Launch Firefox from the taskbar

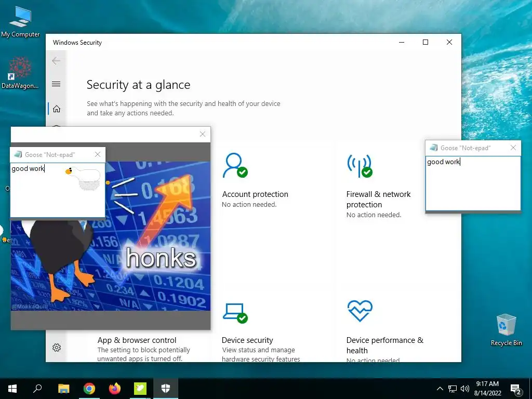[115, 389]
